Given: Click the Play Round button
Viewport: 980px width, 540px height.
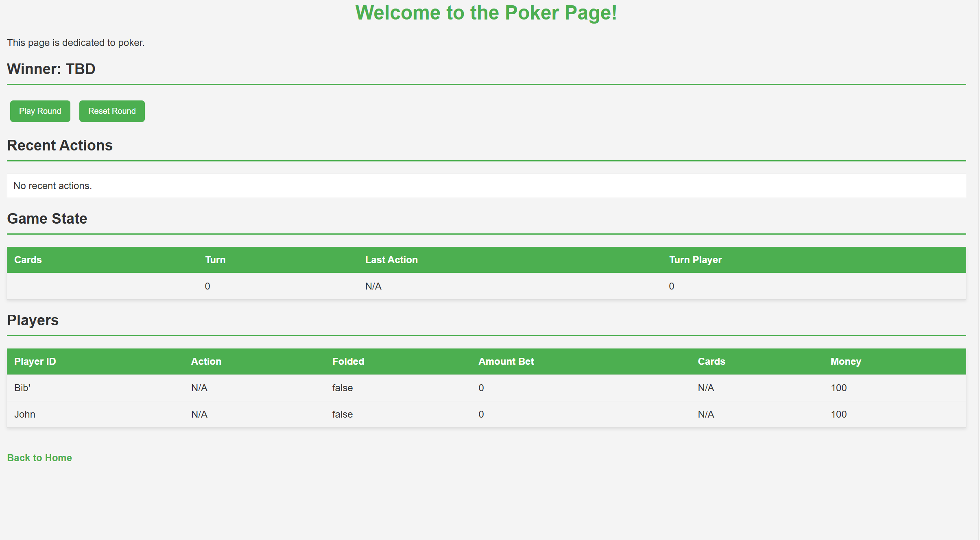Looking at the screenshot, I should tap(40, 111).
